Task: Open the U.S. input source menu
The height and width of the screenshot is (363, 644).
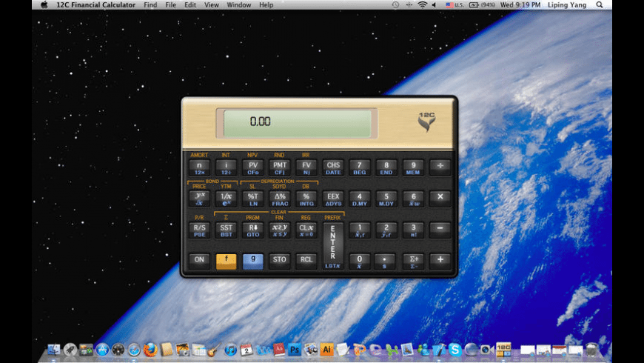Action: [455, 5]
